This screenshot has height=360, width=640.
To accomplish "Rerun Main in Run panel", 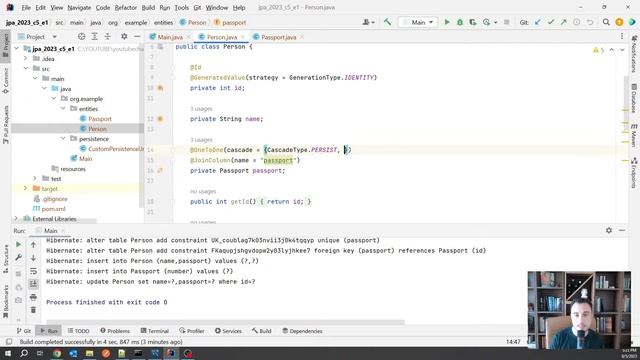I will (x=18, y=244).
